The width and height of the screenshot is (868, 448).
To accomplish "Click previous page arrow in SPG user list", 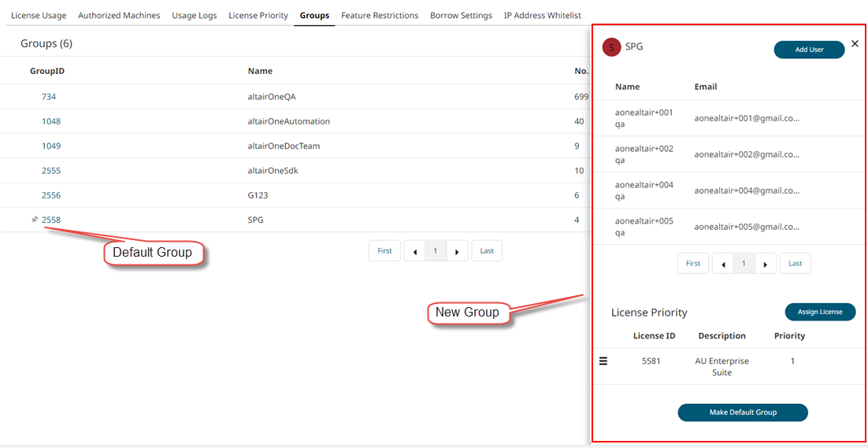I will (724, 264).
